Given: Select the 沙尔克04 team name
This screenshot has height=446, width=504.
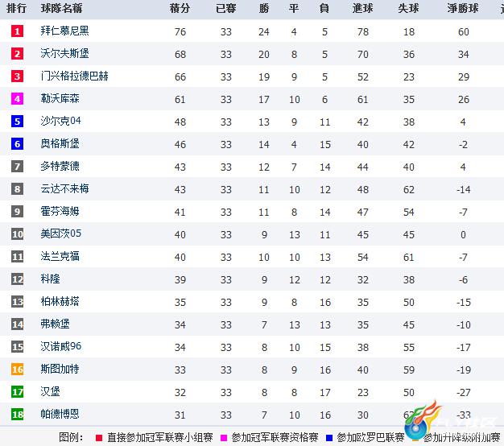Looking at the screenshot, I should pyautogui.click(x=60, y=121).
